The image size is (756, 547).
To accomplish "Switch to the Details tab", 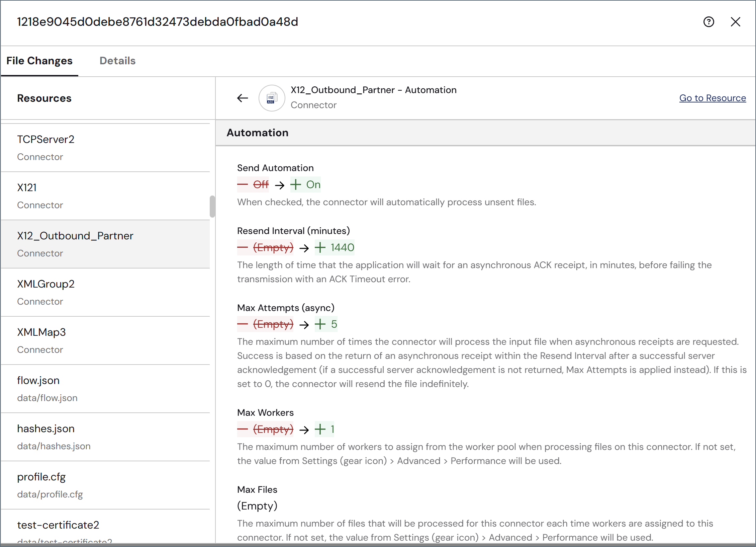I will pyautogui.click(x=117, y=61).
